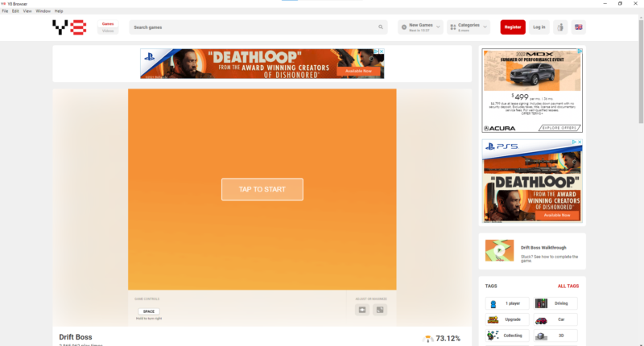Click the search magnifier icon
This screenshot has width=644, height=346.
click(x=381, y=27)
